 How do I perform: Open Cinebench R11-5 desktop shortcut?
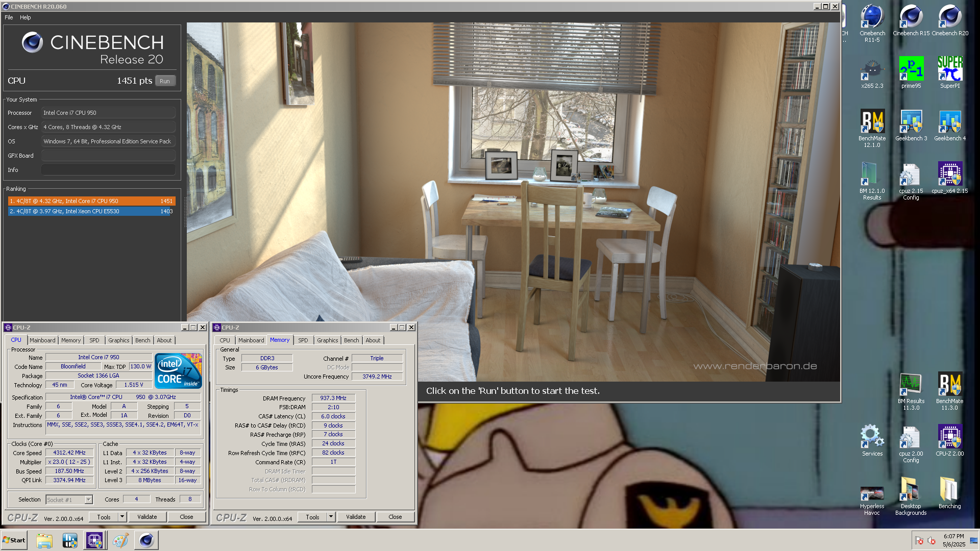pos(872,23)
